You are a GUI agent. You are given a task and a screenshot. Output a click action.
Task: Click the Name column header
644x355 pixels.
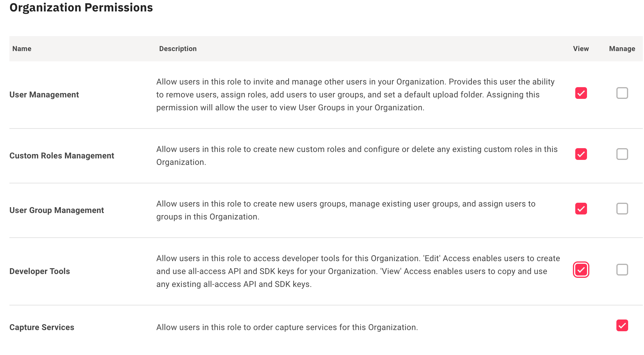pyautogui.click(x=22, y=48)
